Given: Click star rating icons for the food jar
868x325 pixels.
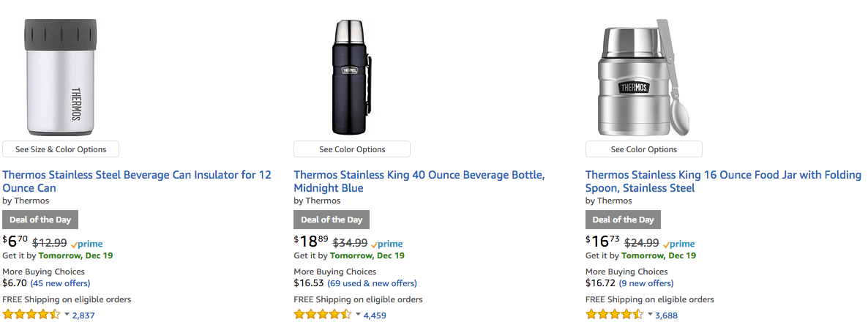Looking at the screenshot, I should pyautogui.click(x=615, y=315).
